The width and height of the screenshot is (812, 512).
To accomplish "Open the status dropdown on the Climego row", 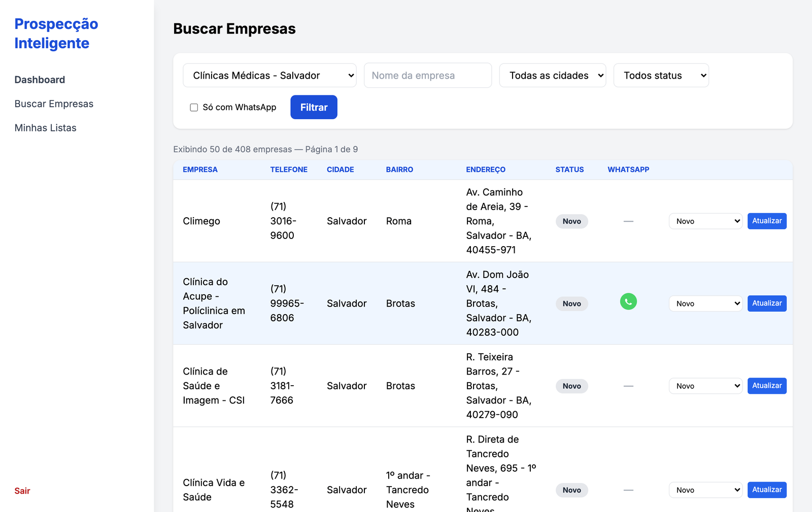I will click(x=705, y=221).
